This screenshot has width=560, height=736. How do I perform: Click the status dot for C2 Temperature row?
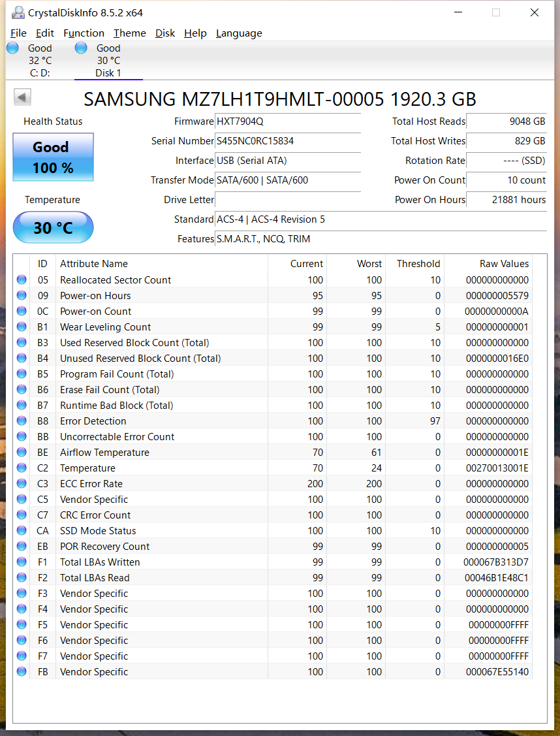[22, 468]
